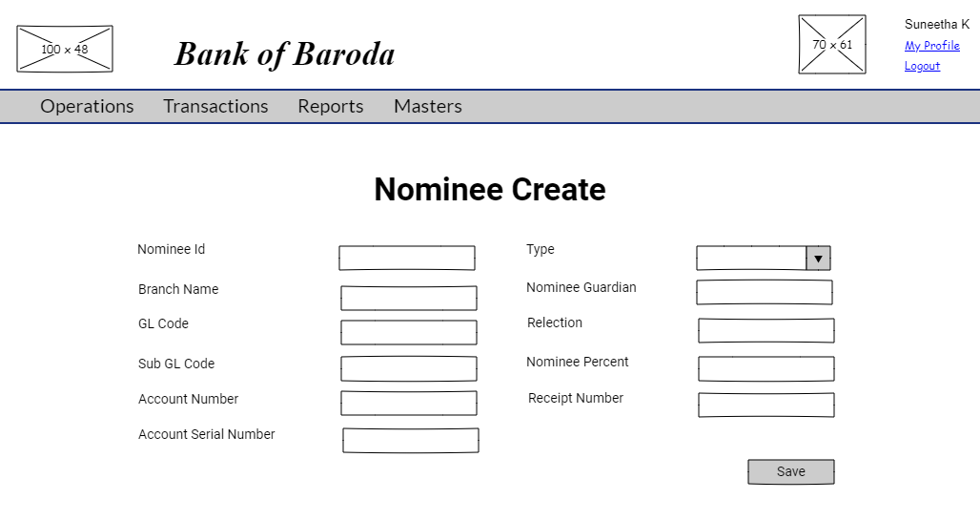Image resolution: width=980 pixels, height=520 pixels.
Task: Focus the fifth text field in left column
Action: click(408, 404)
